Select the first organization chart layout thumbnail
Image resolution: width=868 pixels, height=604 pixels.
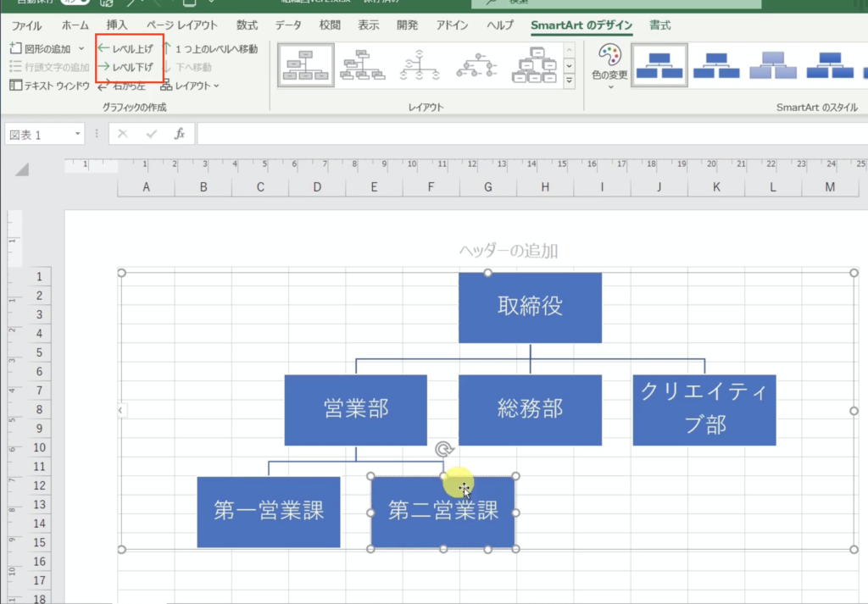click(305, 65)
